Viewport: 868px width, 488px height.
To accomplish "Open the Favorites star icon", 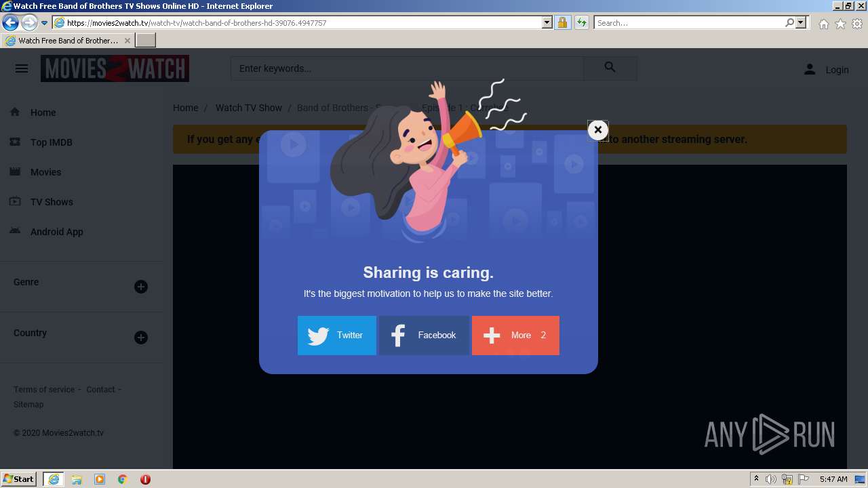I will (840, 24).
